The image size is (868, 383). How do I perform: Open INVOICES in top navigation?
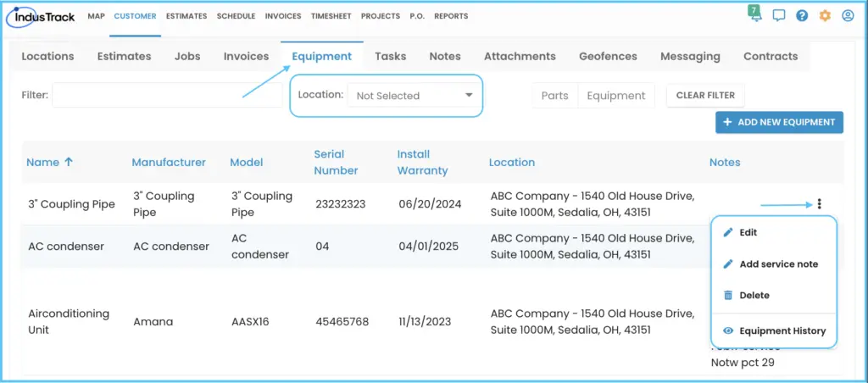[x=283, y=16]
